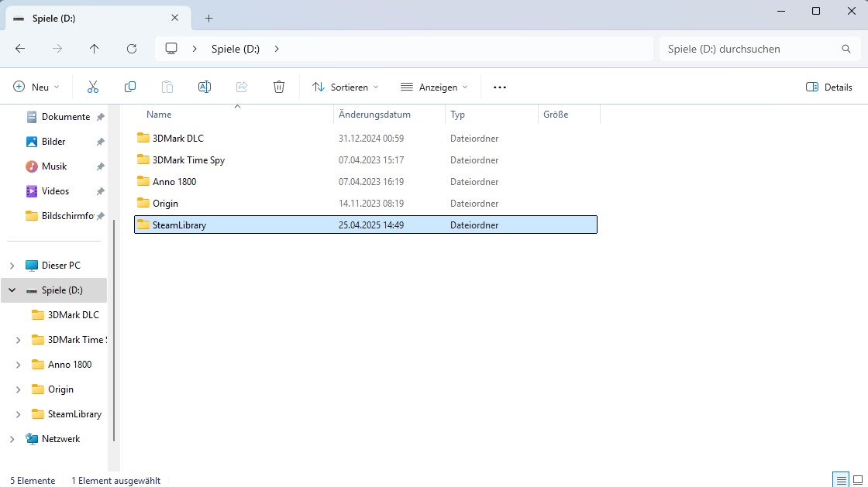This screenshot has width=868, height=487.
Task: Open the Details pane button
Action: pos(828,87)
